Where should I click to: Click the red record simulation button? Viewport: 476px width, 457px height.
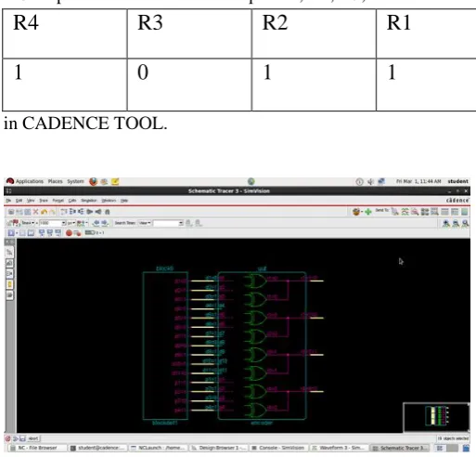click(x=69, y=233)
